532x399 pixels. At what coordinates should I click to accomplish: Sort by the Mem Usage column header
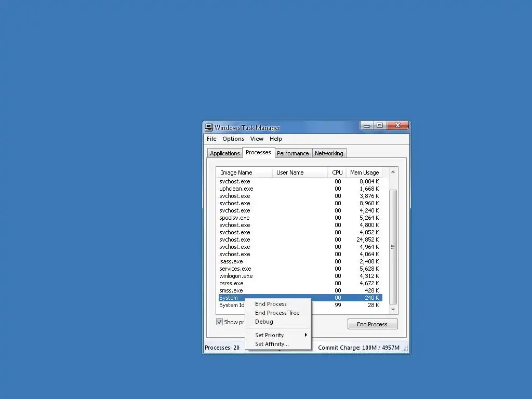pos(364,172)
